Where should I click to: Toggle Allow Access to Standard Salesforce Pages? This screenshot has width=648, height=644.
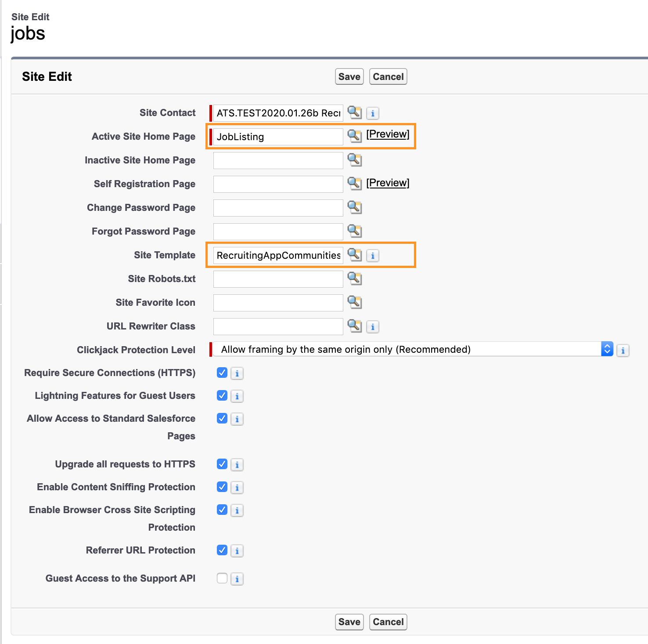click(x=222, y=418)
